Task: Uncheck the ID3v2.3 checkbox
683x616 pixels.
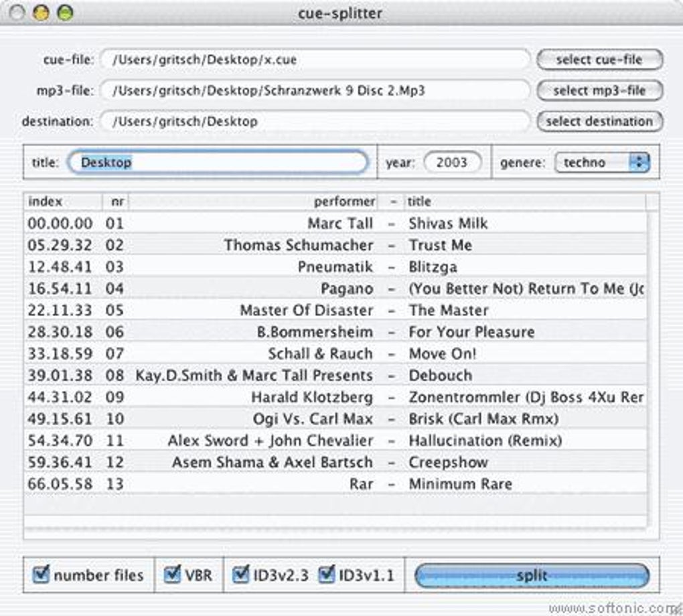Action: 240,574
